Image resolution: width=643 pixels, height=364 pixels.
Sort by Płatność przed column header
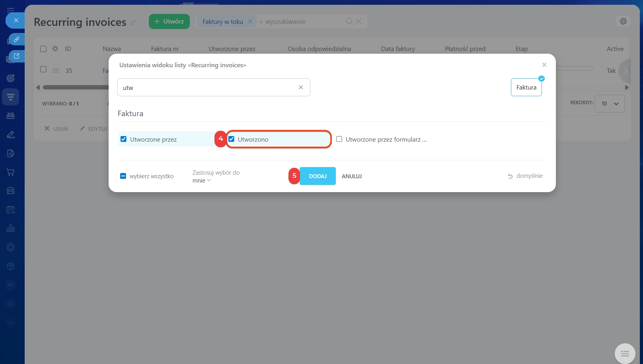click(x=465, y=49)
